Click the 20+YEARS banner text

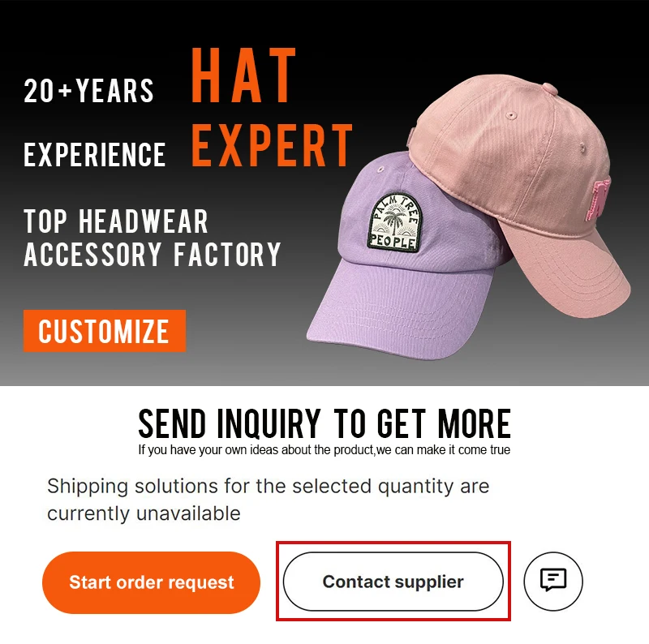coord(88,91)
